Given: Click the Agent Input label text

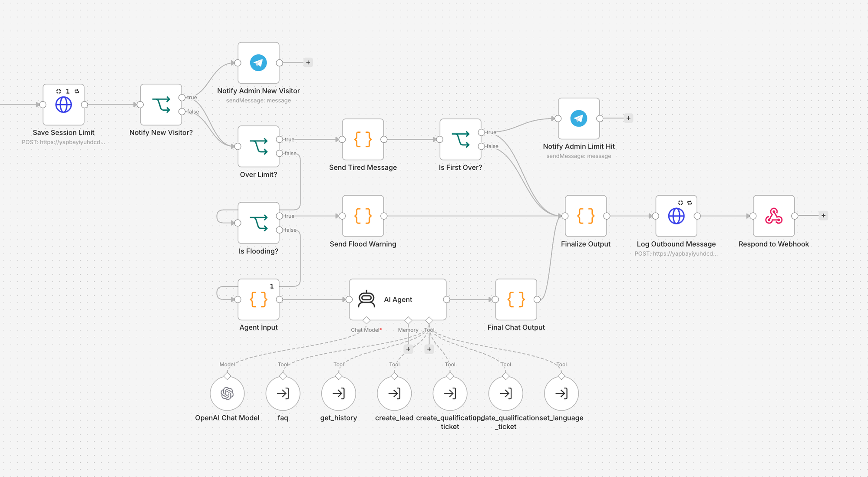Looking at the screenshot, I should pos(258,327).
